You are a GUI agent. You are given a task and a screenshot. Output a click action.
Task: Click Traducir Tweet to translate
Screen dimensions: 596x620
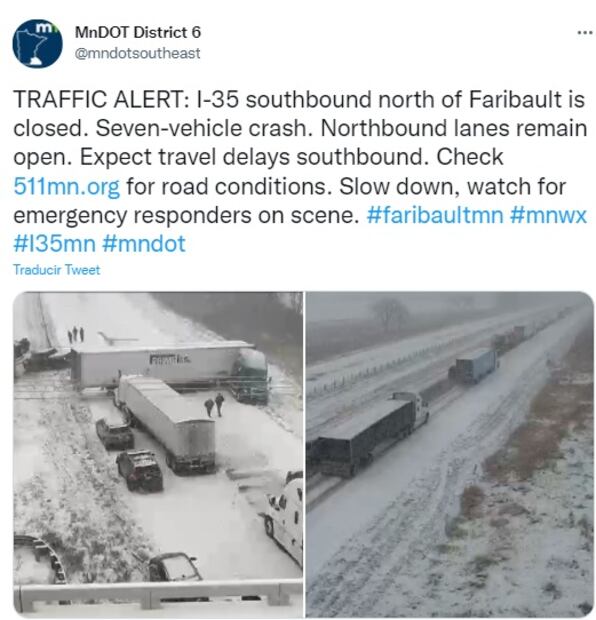point(57,270)
